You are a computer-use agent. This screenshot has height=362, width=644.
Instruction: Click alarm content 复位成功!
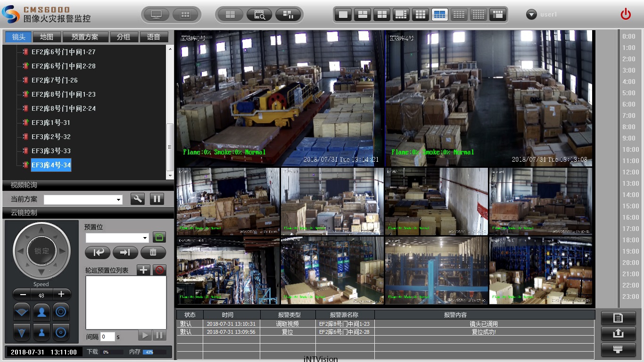[x=484, y=332]
